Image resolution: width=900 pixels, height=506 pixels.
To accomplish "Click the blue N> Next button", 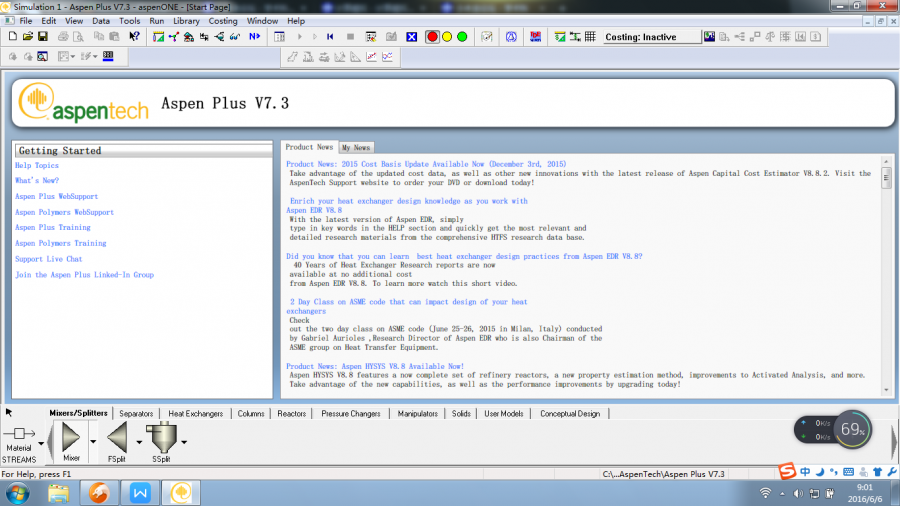I will click(x=254, y=37).
